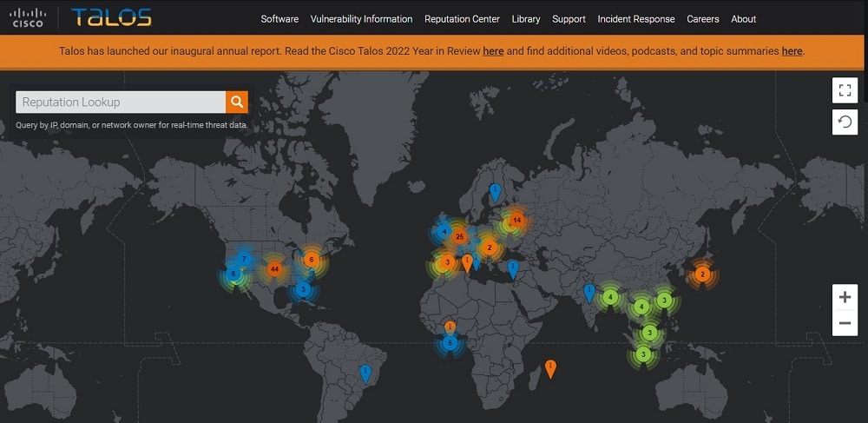Select the orange cluster labeled 2 in central Europe
The width and height of the screenshot is (868, 423).
(488, 248)
